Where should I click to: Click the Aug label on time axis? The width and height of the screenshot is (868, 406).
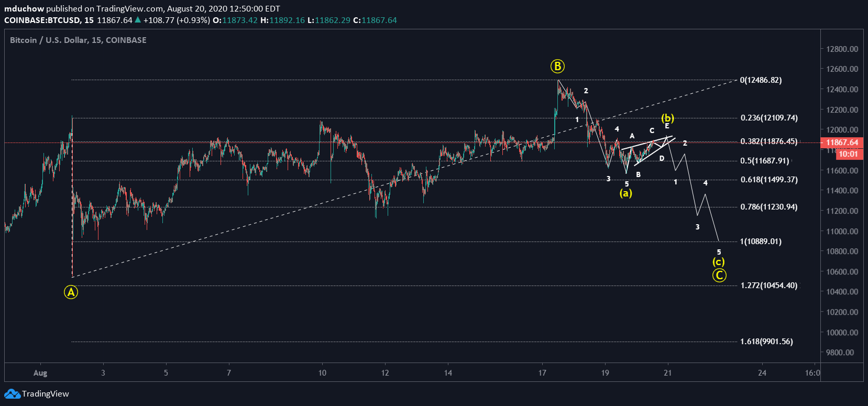pyautogui.click(x=40, y=373)
